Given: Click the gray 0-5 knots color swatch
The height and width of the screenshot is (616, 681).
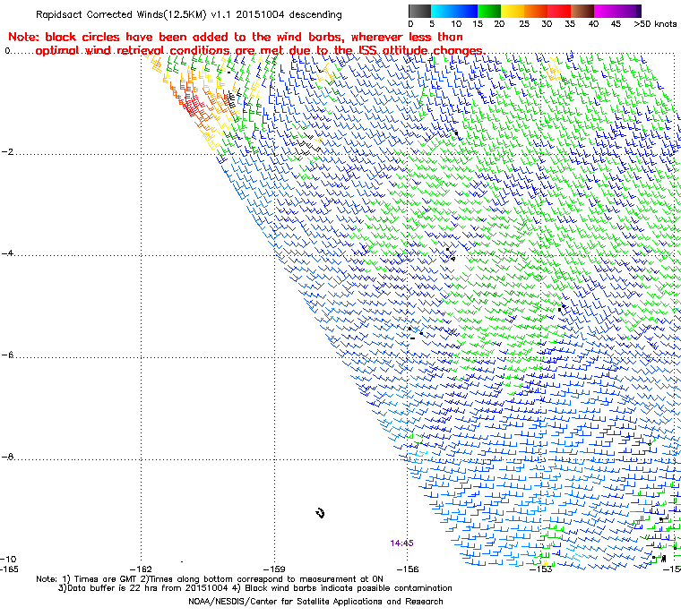Looking at the screenshot, I should 419,12.
